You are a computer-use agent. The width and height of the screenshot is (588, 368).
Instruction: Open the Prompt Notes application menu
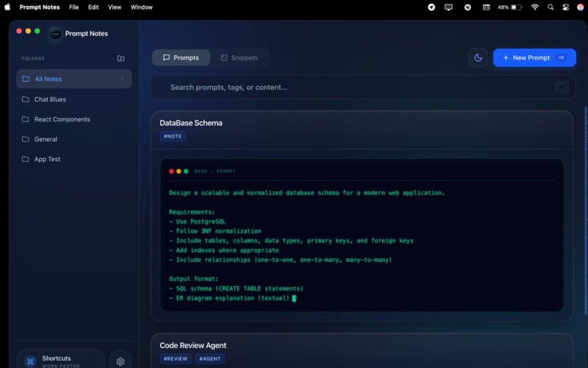(x=40, y=7)
